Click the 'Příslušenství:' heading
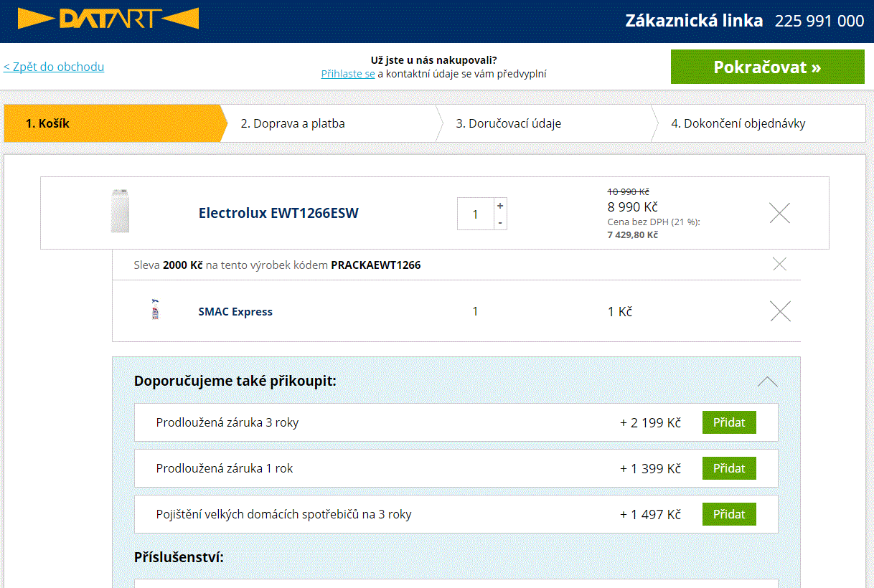The height and width of the screenshot is (588, 874). coord(179,557)
